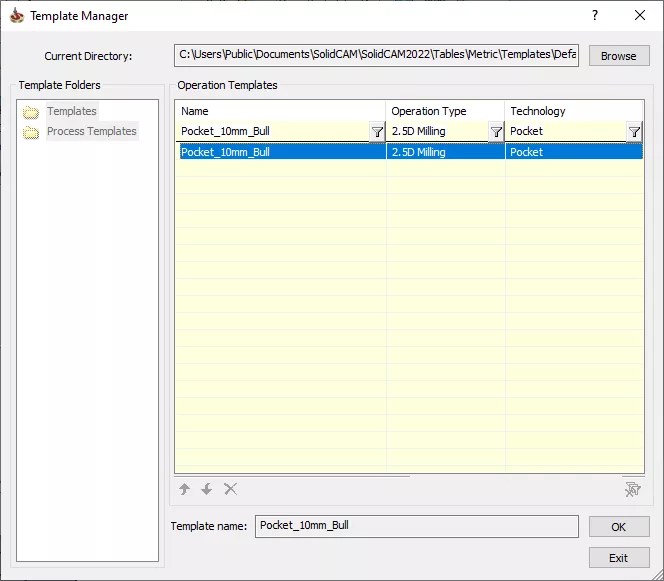Screen dimensions: 664x581
Task: Open the Operation Type filter funnel
Action: tap(495, 132)
